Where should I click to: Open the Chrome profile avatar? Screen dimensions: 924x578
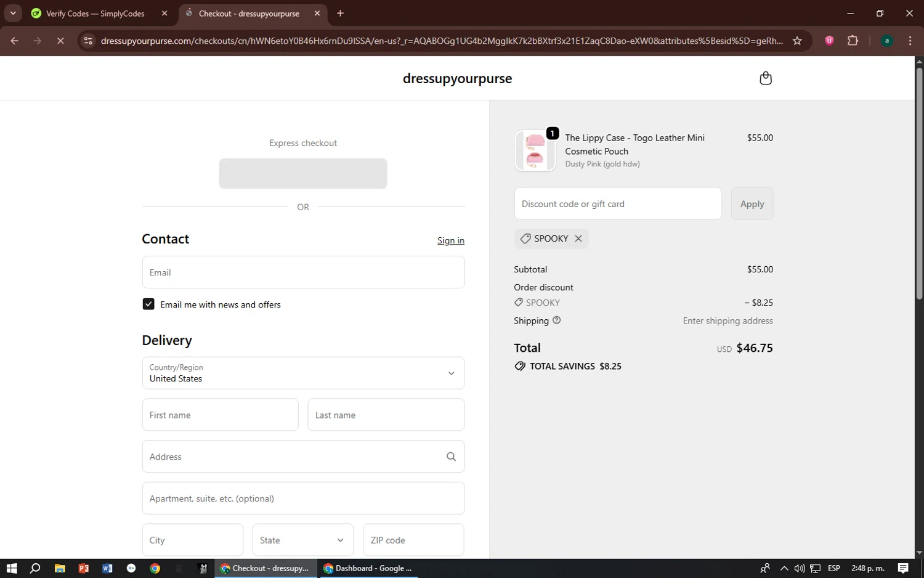click(x=887, y=41)
